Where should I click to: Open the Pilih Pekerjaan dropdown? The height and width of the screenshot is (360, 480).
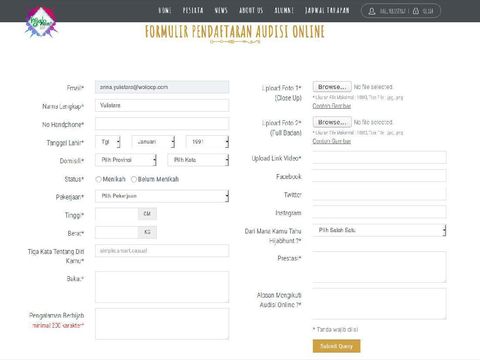pos(162,196)
